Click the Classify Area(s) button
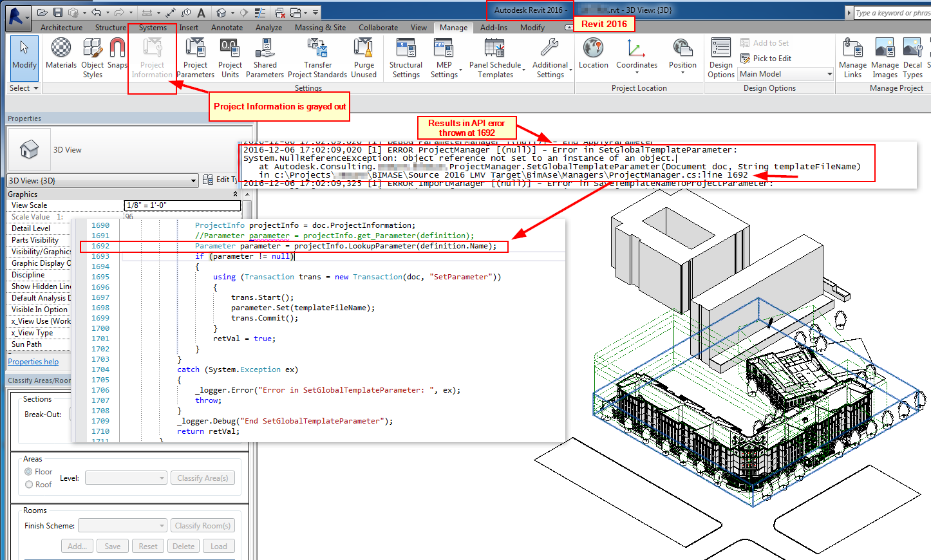 [203, 478]
